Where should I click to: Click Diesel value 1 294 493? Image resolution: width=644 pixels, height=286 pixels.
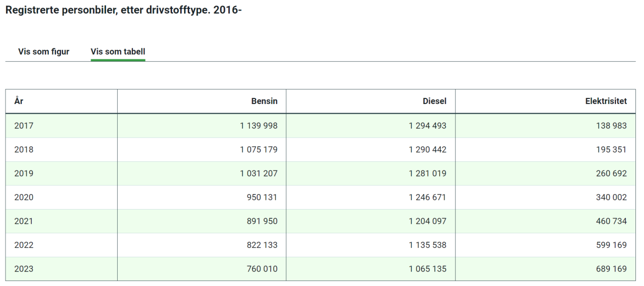[x=427, y=126]
